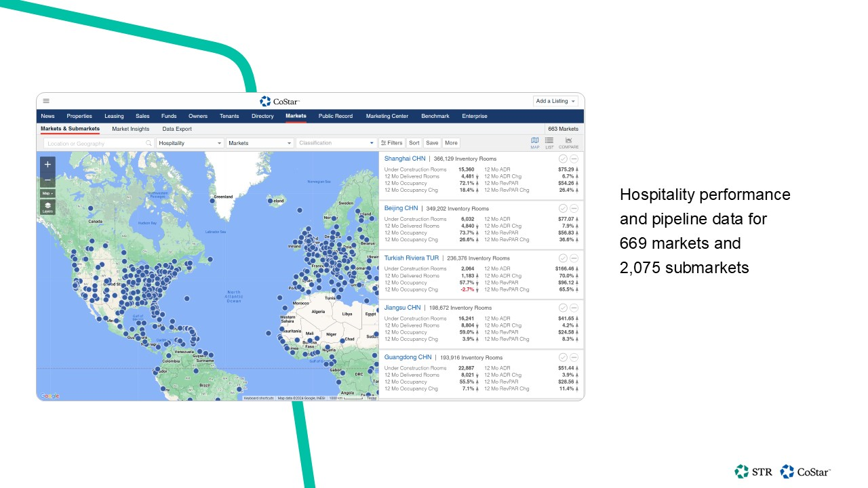
Task: Click the 663 Markets count
Action: pyautogui.click(x=563, y=129)
